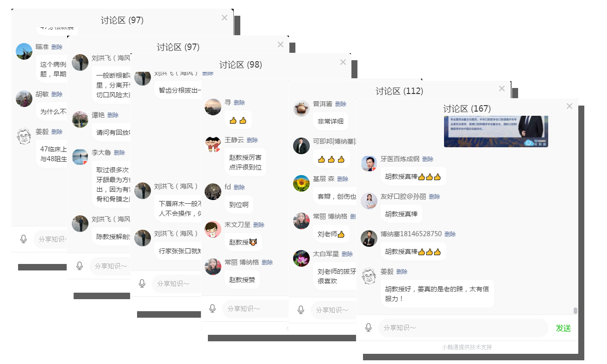Close the 讨论区 (112) panel
This screenshot has height=364, width=607.
pos(502,88)
